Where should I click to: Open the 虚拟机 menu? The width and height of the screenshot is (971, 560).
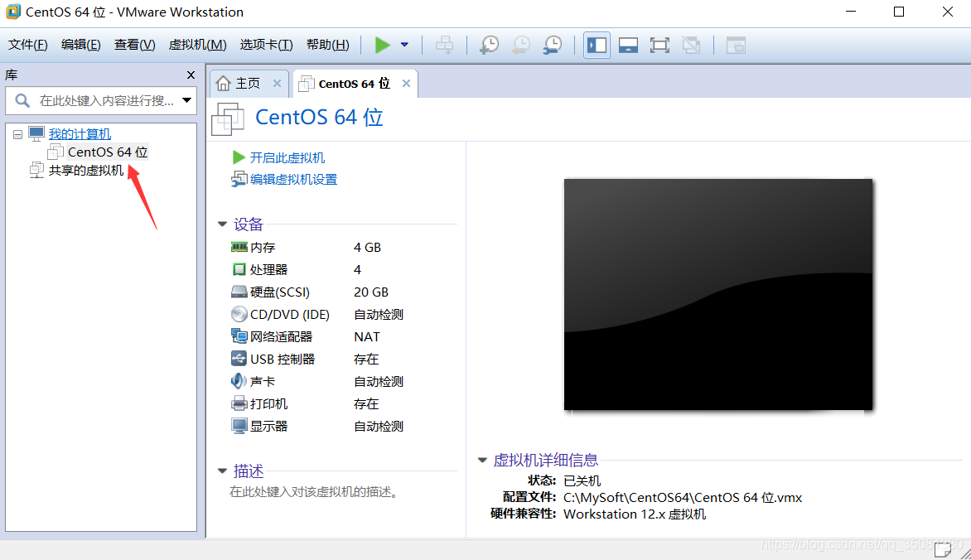tap(197, 44)
